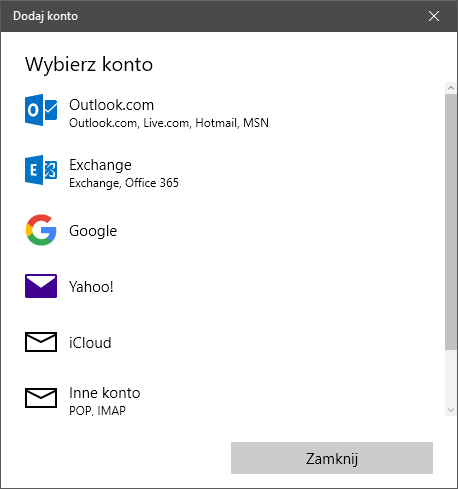Click the scrollbar down arrow
This screenshot has width=458, height=489.
click(x=451, y=410)
